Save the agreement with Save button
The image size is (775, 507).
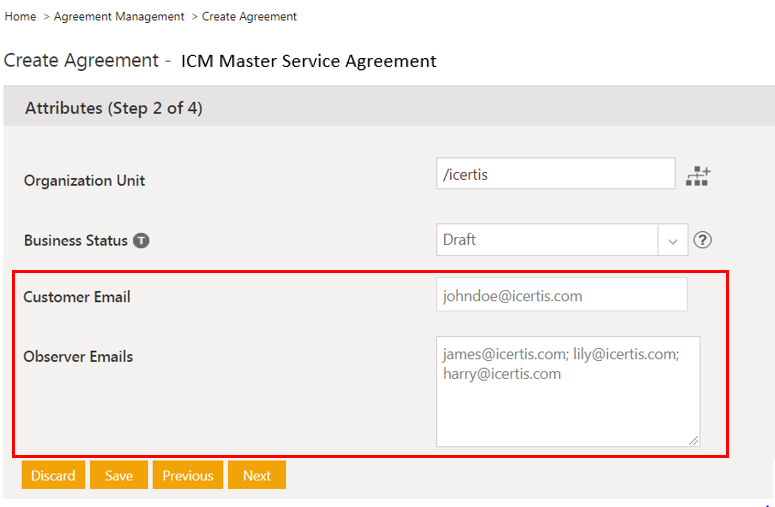point(118,475)
